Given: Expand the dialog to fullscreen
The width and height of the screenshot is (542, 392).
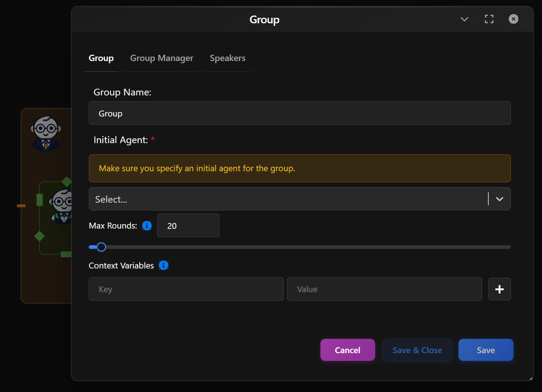Looking at the screenshot, I should pos(489,19).
